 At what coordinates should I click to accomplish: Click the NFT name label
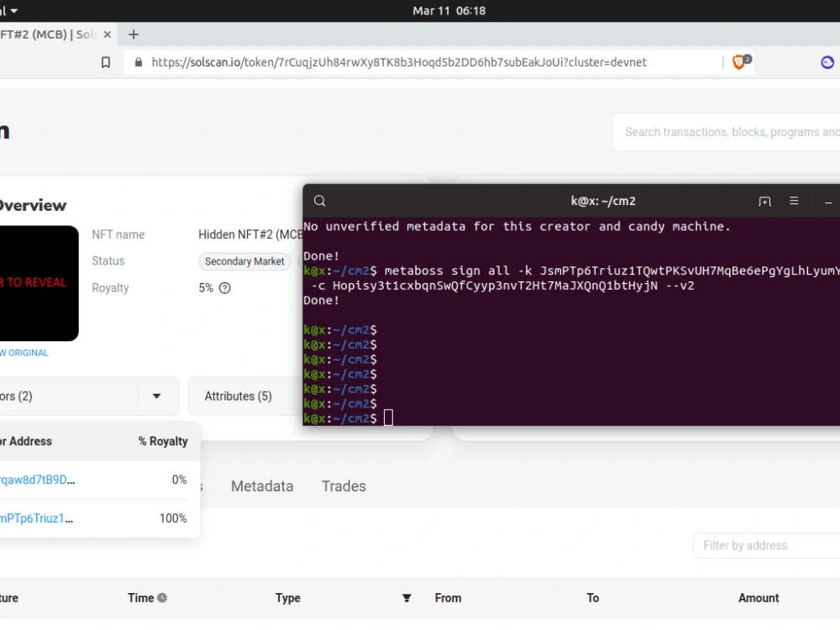[x=118, y=234]
